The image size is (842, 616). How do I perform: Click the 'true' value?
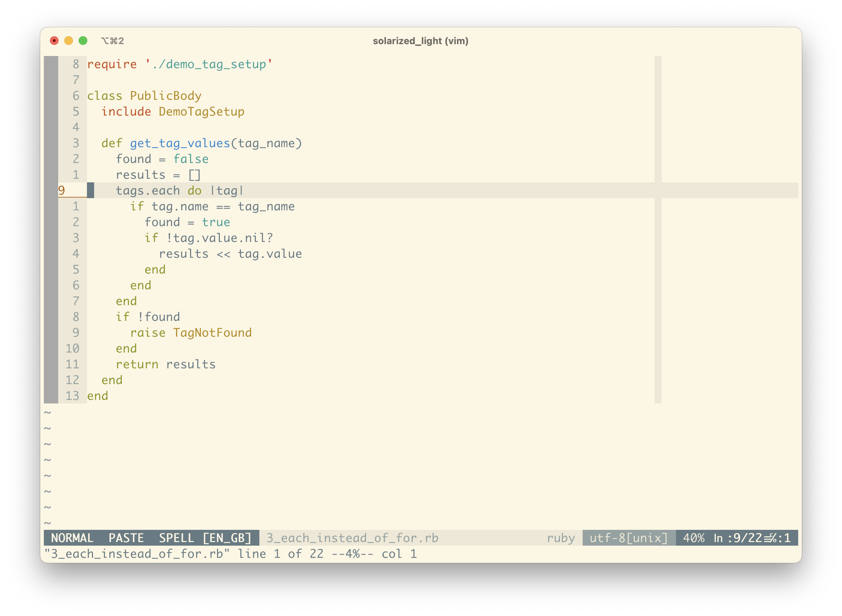(x=216, y=222)
